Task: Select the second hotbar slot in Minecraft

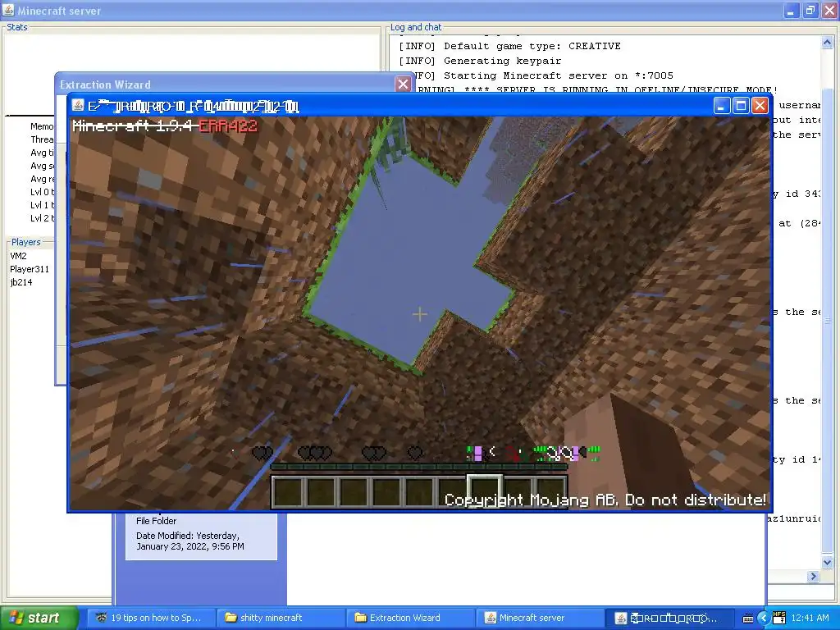Action: pyautogui.click(x=321, y=492)
